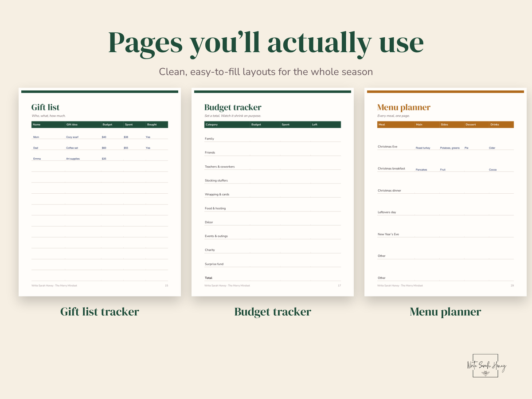
Task: Select the "Dessert" column header
Action: point(471,125)
